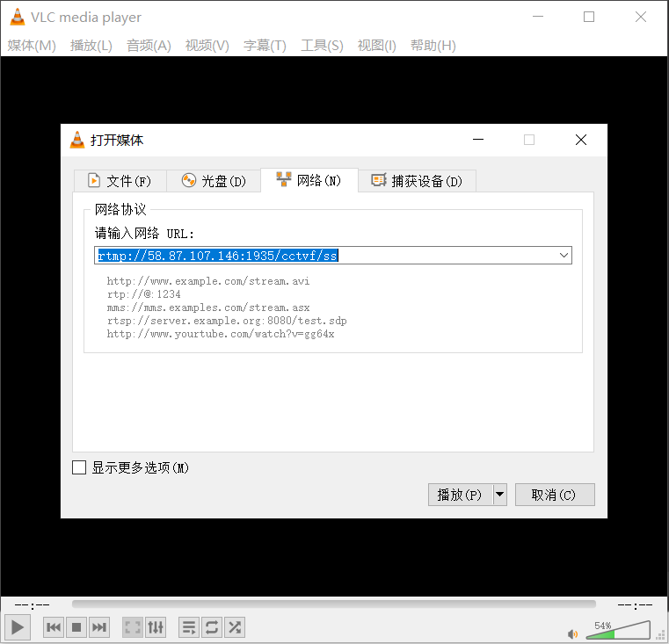The image size is (669, 644).
Task: Click the 请输入网络 URL label
Action: tap(144, 234)
